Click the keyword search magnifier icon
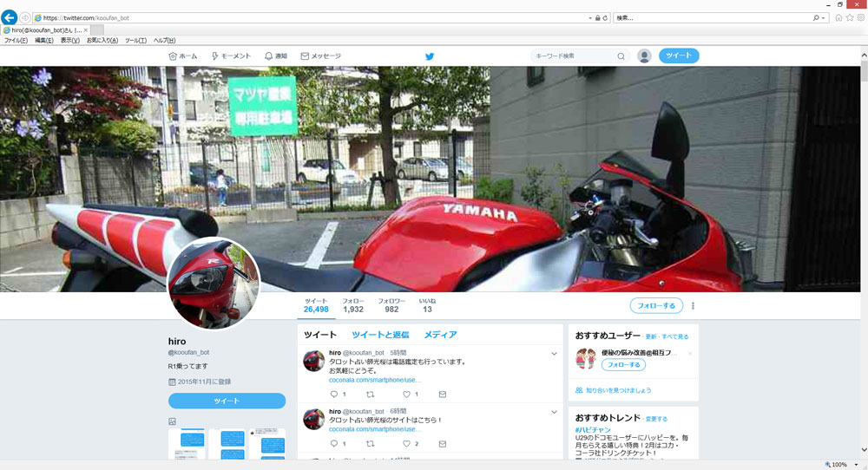Image resolution: width=868 pixels, height=470 pixels. [x=621, y=56]
